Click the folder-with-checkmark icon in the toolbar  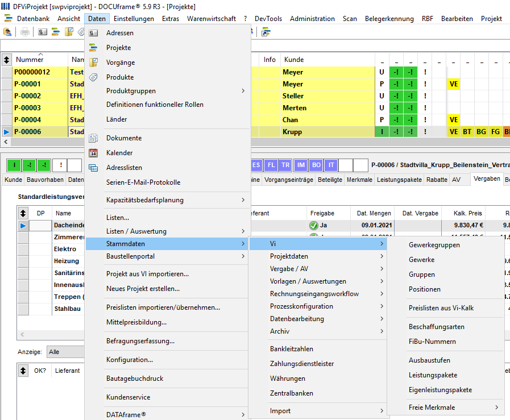click(69, 32)
